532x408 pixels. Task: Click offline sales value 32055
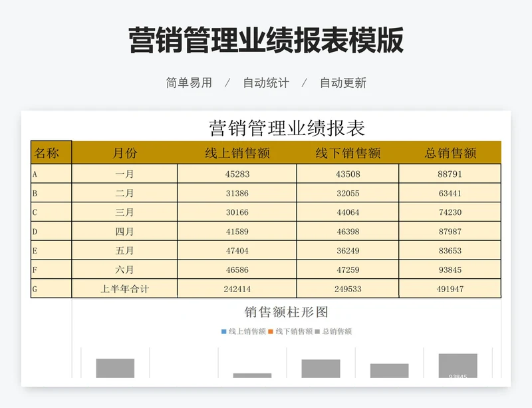(x=348, y=193)
